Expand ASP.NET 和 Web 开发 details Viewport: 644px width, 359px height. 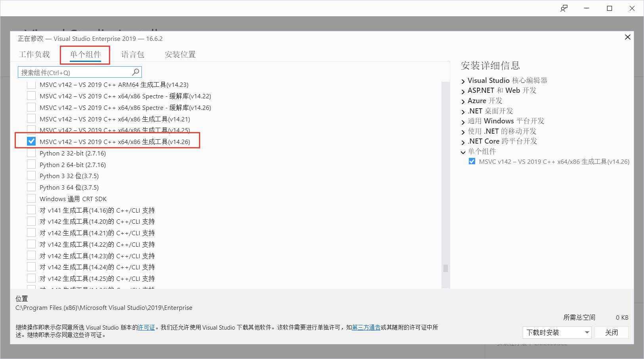click(463, 91)
